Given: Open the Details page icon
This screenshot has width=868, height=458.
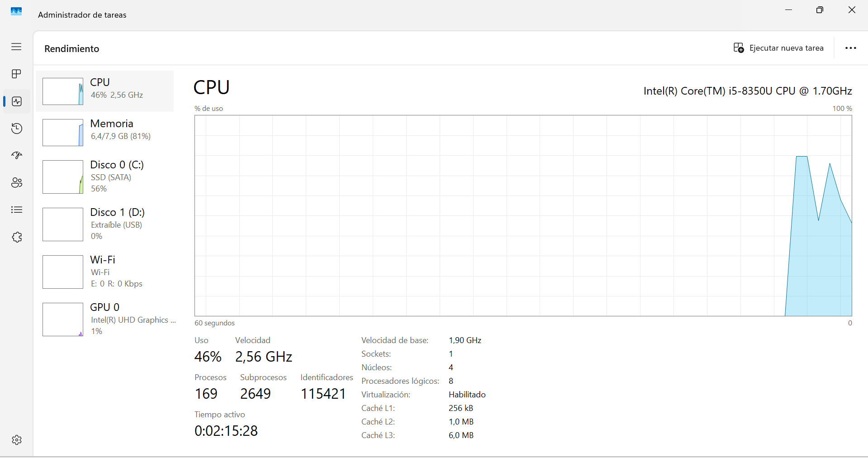Looking at the screenshot, I should [x=17, y=210].
